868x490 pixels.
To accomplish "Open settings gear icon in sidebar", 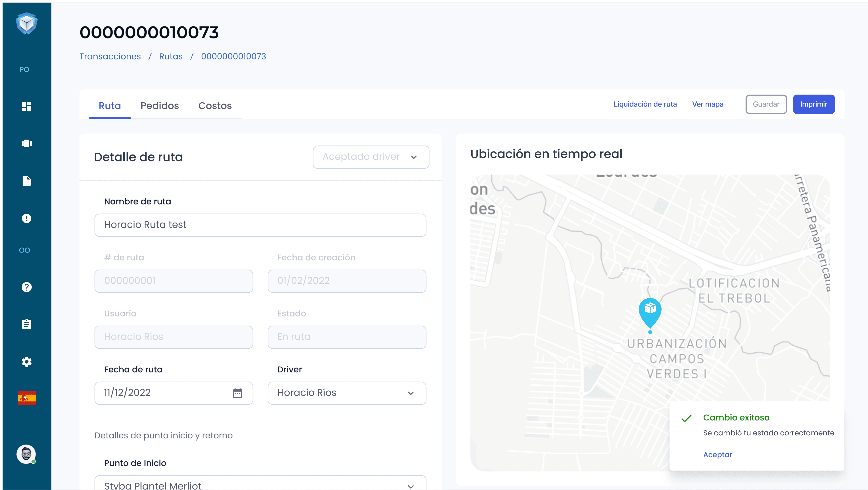I will pyautogui.click(x=27, y=362).
